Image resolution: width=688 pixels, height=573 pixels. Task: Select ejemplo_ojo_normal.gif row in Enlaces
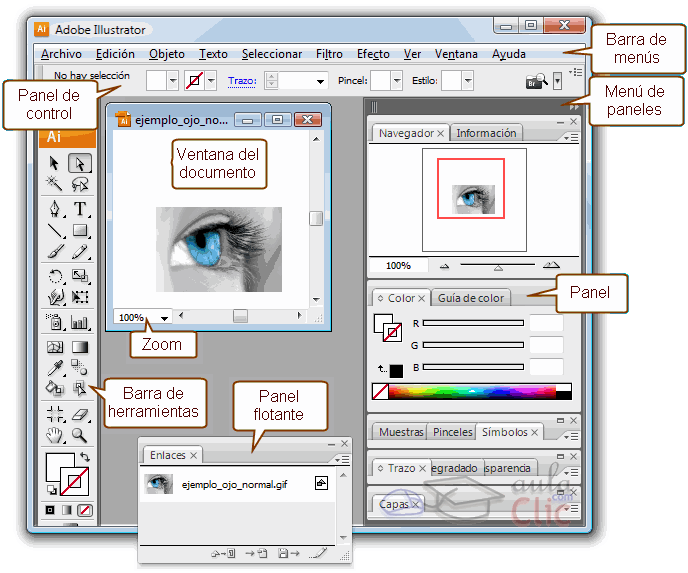tap(237, 484)
